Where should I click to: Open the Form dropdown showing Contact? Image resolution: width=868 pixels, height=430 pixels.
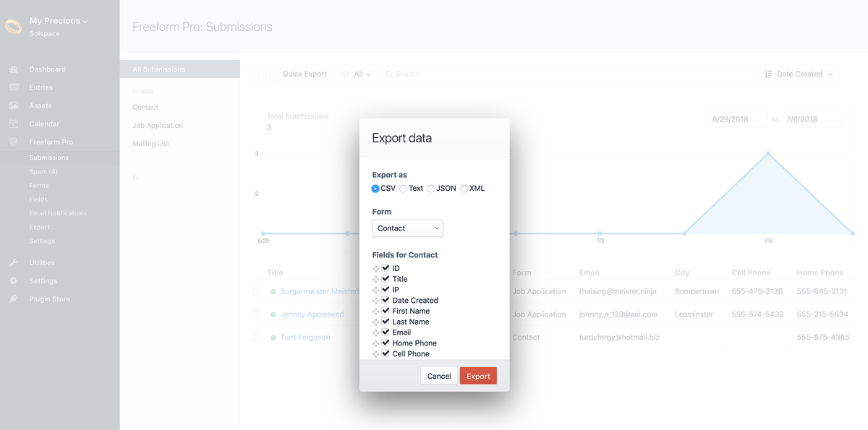pyautogui.click(x=408, y=228)
